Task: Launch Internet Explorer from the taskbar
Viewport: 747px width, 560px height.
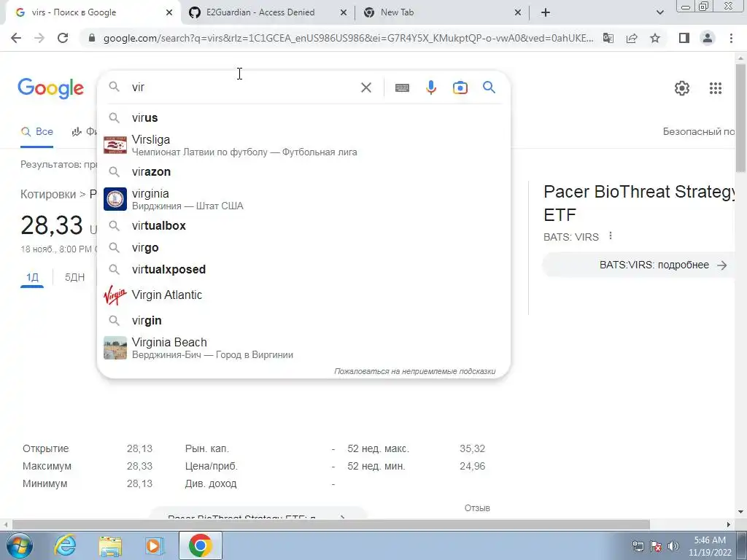Action: 65,545
